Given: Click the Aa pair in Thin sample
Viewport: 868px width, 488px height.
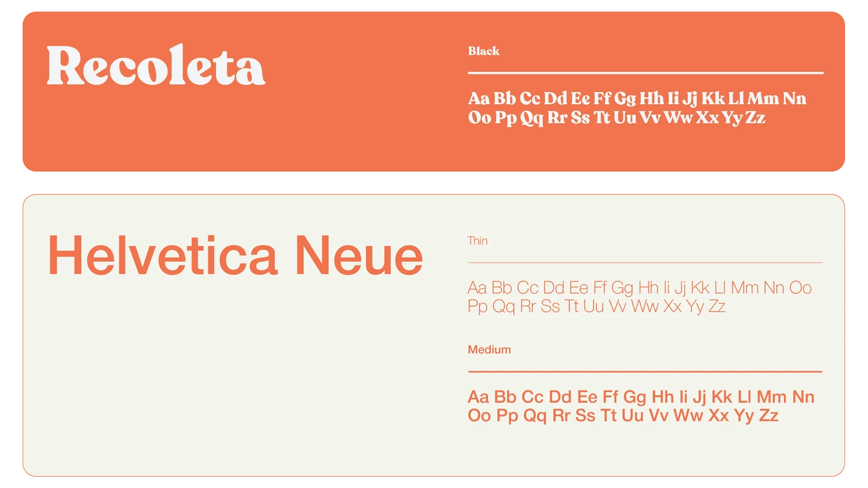Looking at the screenshot, I should 477,288.
